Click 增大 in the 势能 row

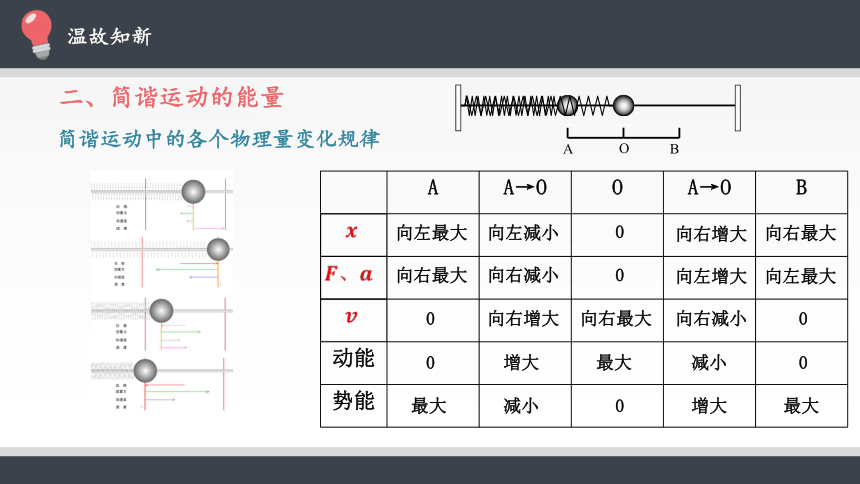[x=709, y=406]
